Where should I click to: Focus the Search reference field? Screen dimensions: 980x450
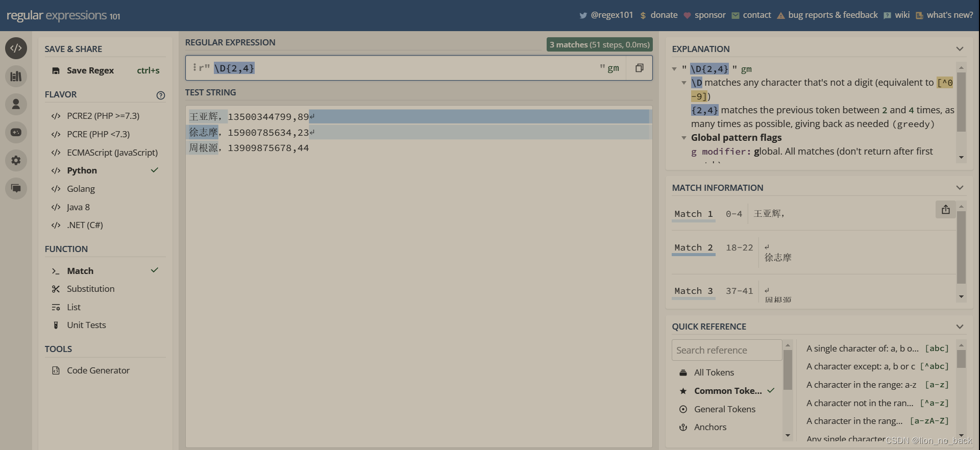727,351
